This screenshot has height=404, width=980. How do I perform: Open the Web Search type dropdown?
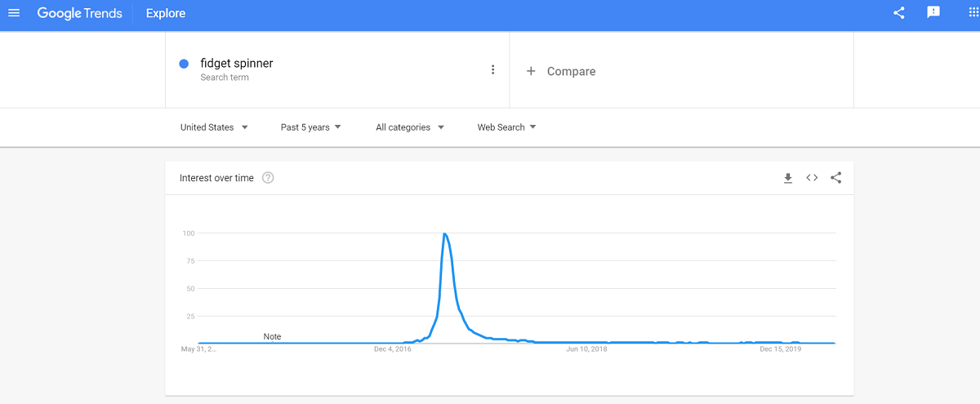pyautogui.click(x=507, y=127)
